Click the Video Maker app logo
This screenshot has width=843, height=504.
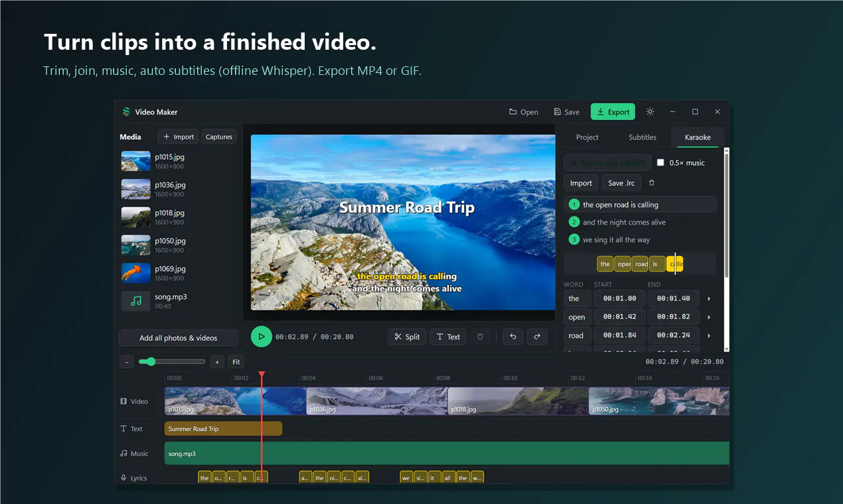tap(126, 112)
